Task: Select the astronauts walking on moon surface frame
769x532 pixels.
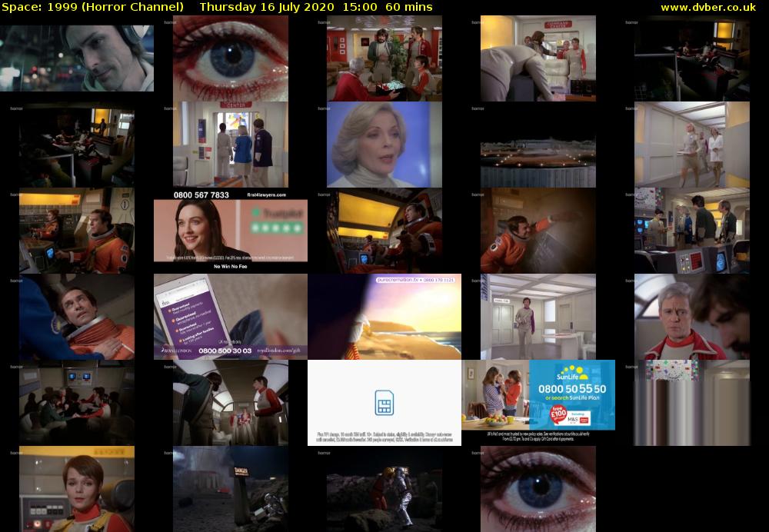Action: [x=384, y=489]
